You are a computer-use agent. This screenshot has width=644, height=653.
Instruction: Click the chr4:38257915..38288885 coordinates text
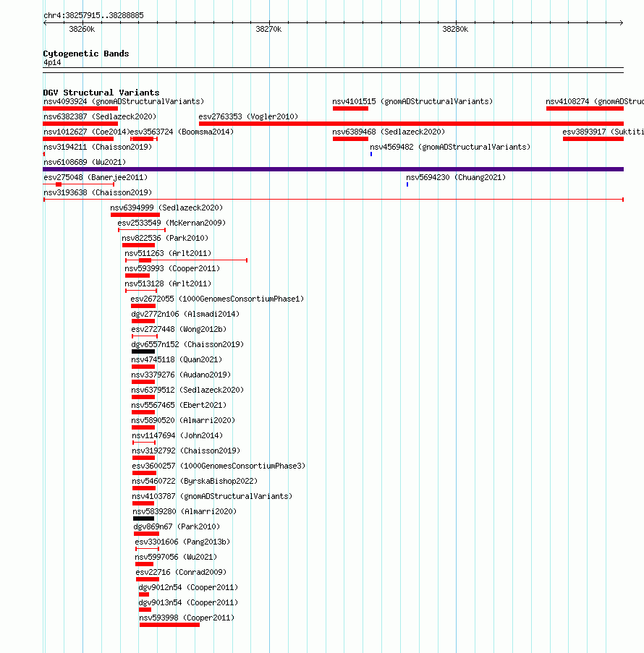coord(94,15)
